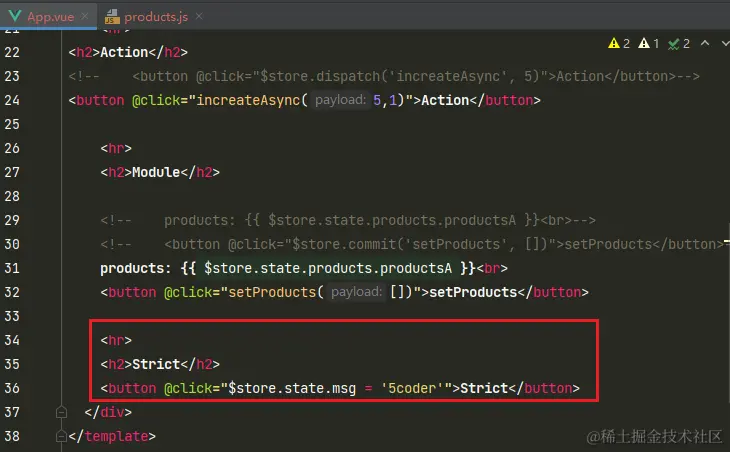730x452 pixels.
Task: Click setProducts handler name on line 32
Action: coord(272,292)
